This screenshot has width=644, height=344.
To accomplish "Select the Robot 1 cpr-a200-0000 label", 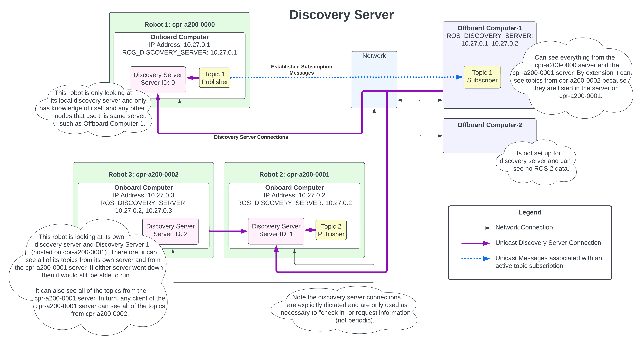I will point(179,24).
